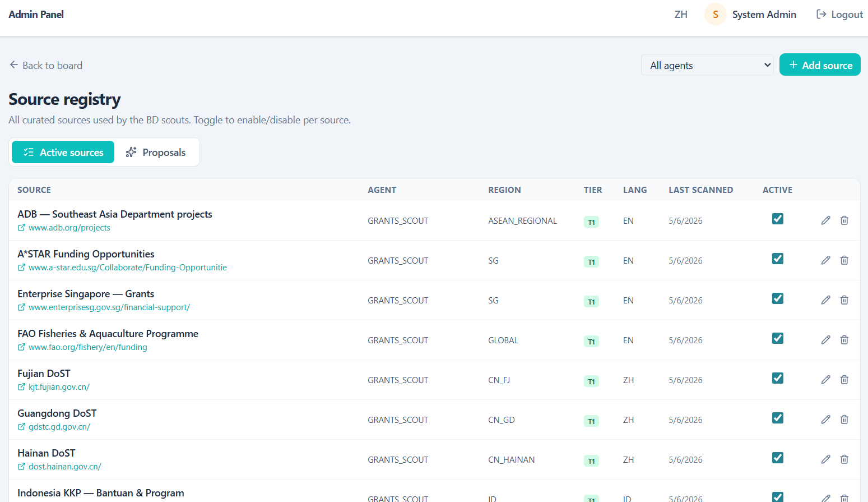Switch language to ZH

pyautogui.click(x=681, y=15)
